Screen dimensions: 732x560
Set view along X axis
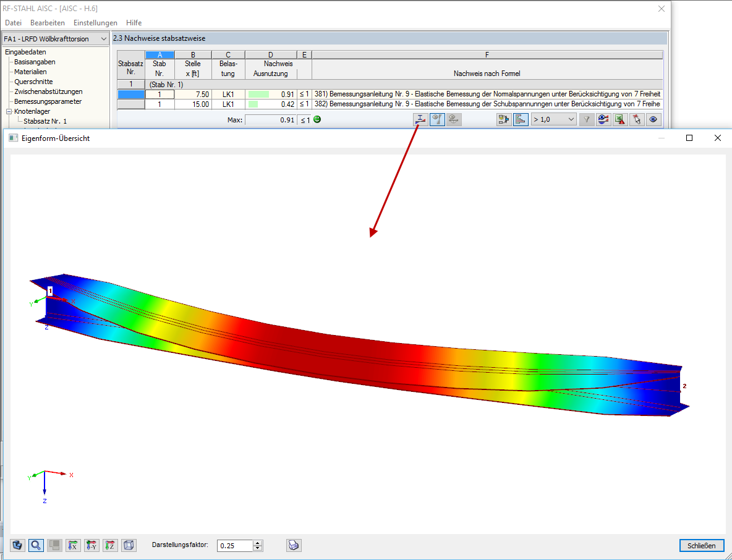pyautogui.click(x=74, y=545)
